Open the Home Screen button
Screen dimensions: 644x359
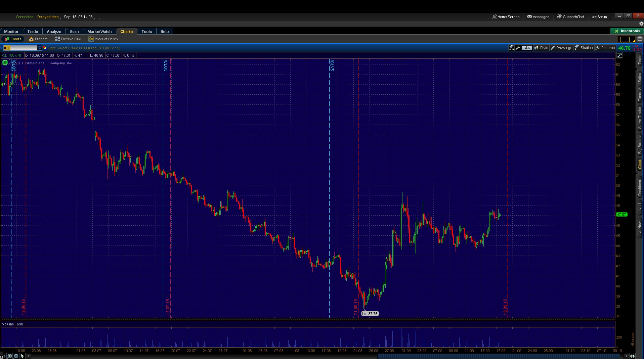pyautogui.click(x=506, y=17)
